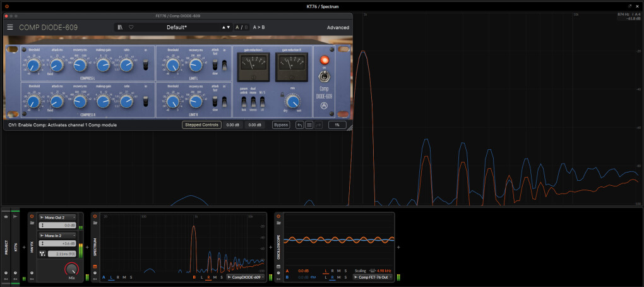Click the Arturia logo on the faceplate

click(x=326, y=106)
